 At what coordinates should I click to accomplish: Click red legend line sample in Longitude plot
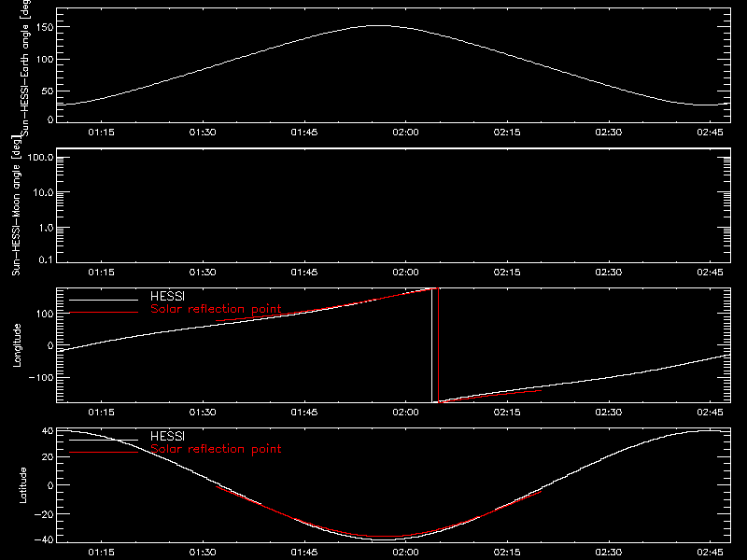tap(104, 313)
